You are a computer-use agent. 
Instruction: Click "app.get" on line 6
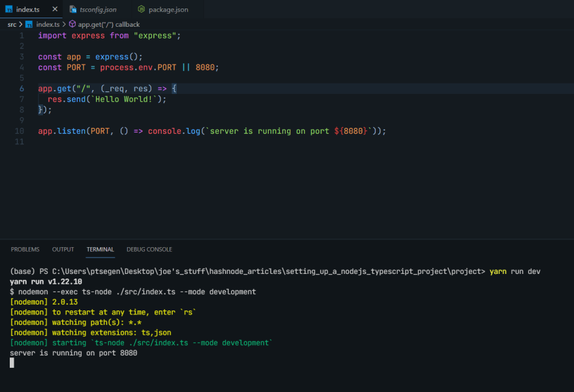pos(55,89)
